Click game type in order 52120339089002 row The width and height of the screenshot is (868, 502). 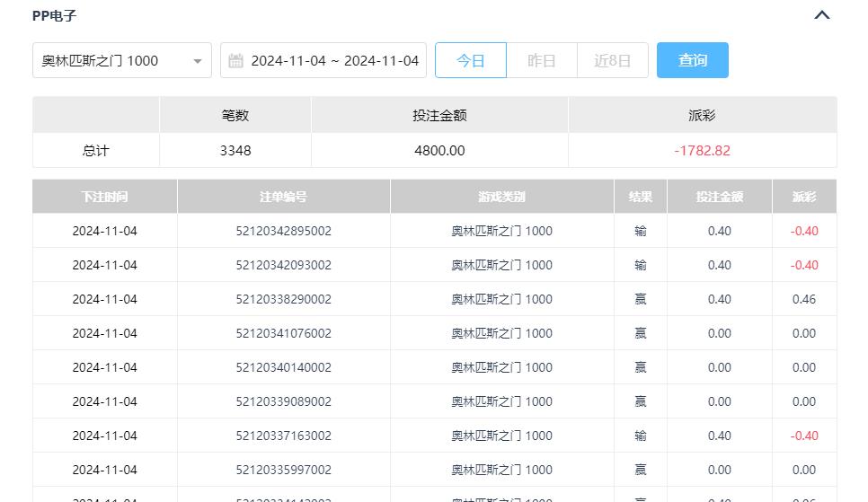pyautogui.click(x=501, y=401)
